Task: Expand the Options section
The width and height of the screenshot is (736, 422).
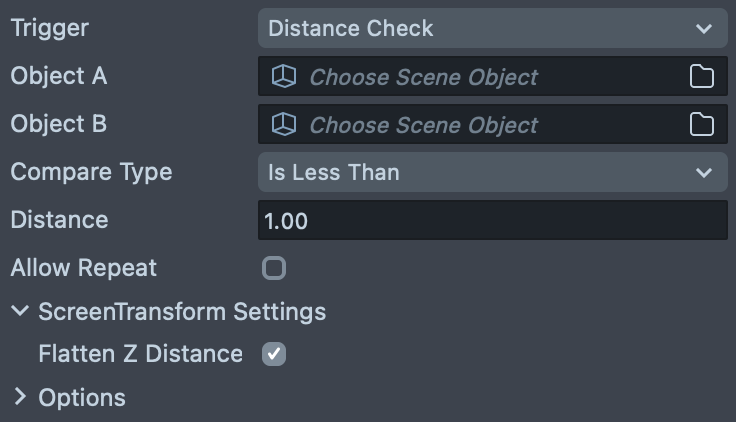Action: (x=20, y=398)
